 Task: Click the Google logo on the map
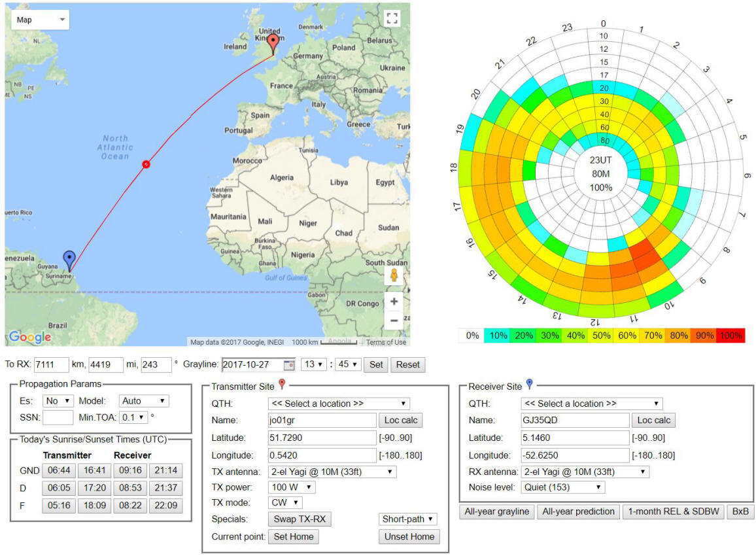(x=30, y=337)
